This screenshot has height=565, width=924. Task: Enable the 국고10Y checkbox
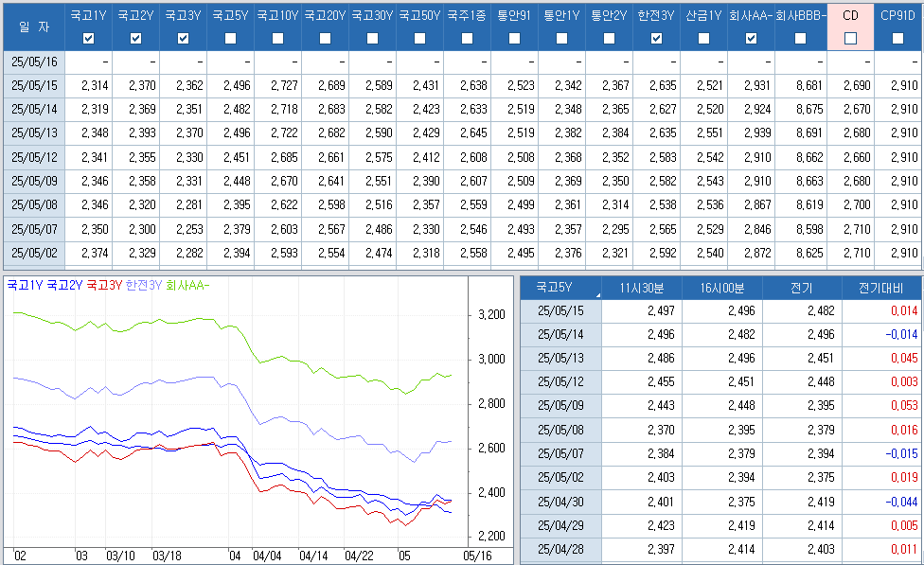[x=277, y=39]
